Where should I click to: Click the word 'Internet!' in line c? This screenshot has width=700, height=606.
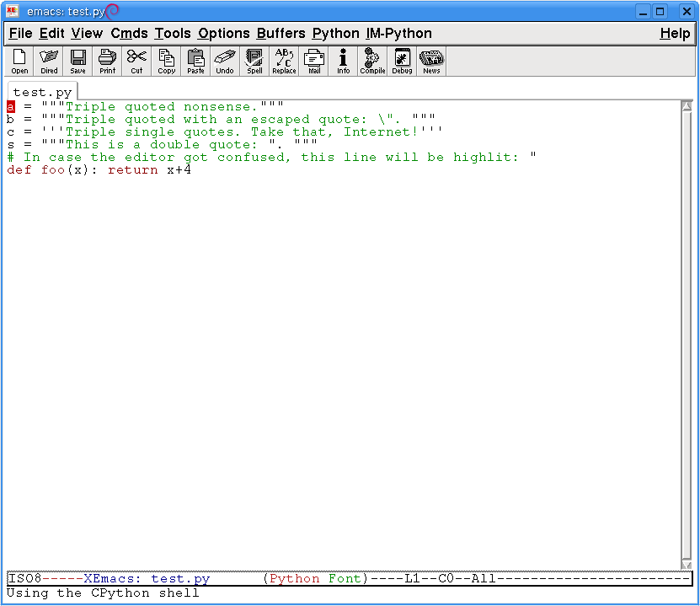(381, 131)
